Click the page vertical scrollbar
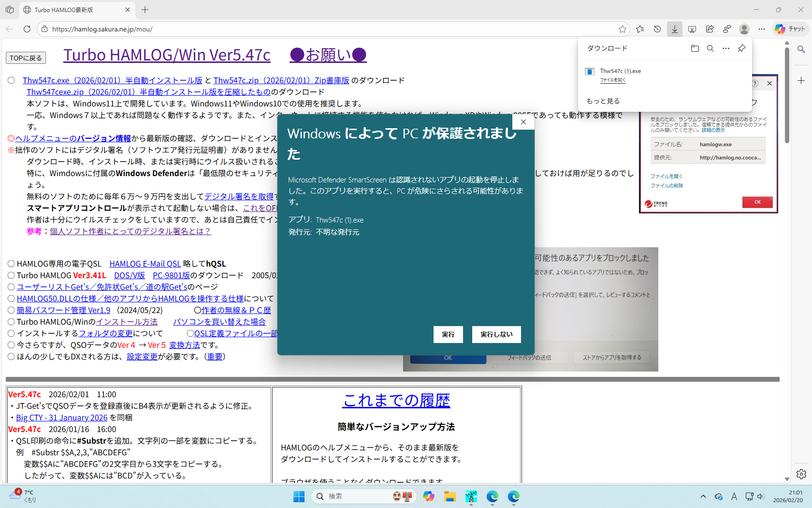812x508 pixels. (787, 97)
